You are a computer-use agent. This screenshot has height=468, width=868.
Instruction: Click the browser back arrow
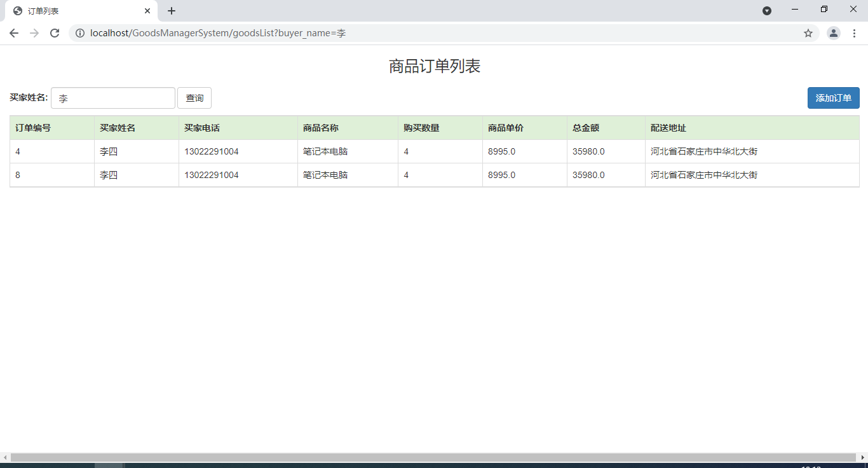[14, 33]
